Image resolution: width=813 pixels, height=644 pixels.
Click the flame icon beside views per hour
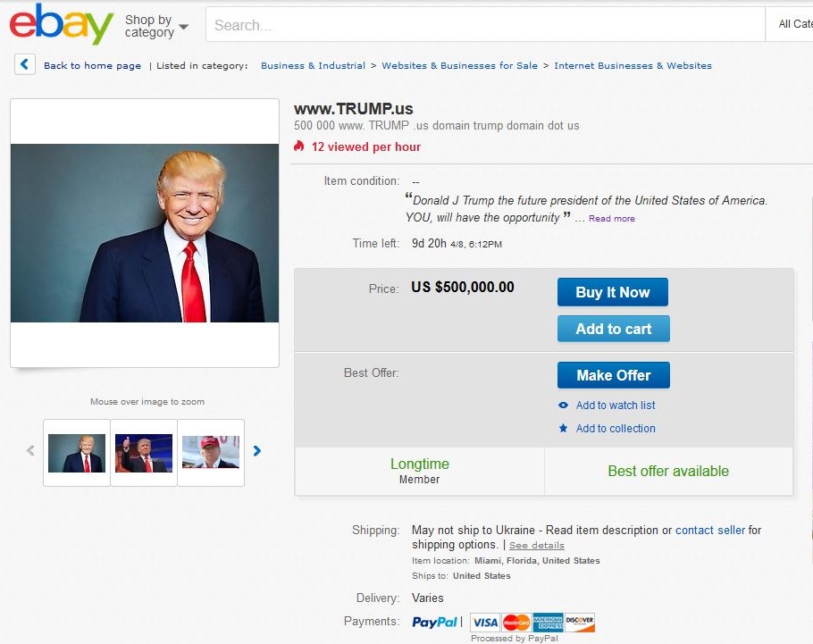click(298, 146)
